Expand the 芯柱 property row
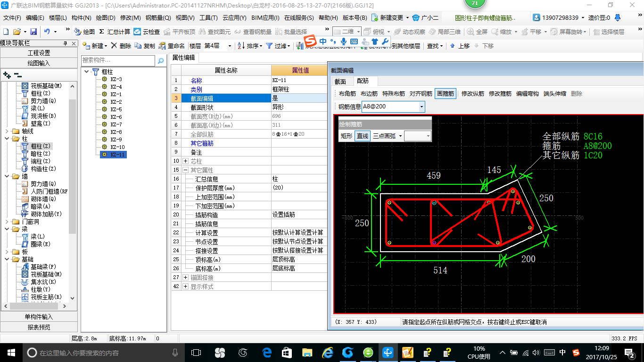 [185, 161]
